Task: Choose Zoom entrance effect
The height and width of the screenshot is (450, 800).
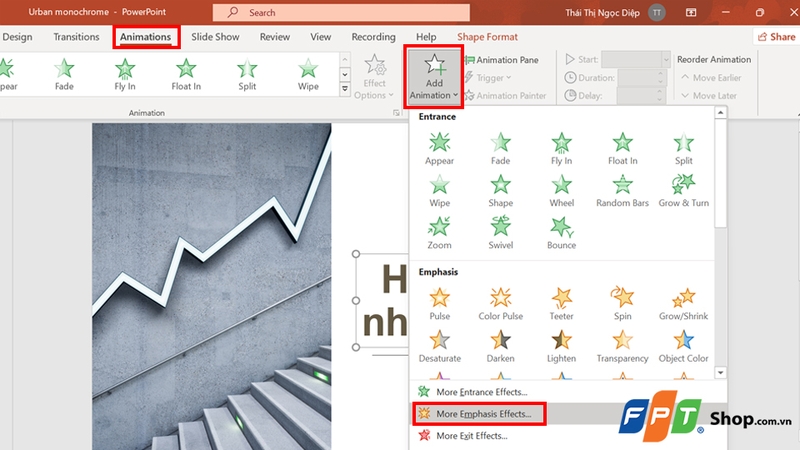Action: coord(439,233)
